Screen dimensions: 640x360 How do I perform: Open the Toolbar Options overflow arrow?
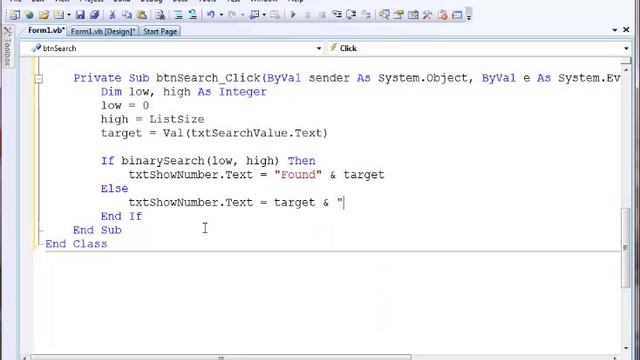click(469, 15)
